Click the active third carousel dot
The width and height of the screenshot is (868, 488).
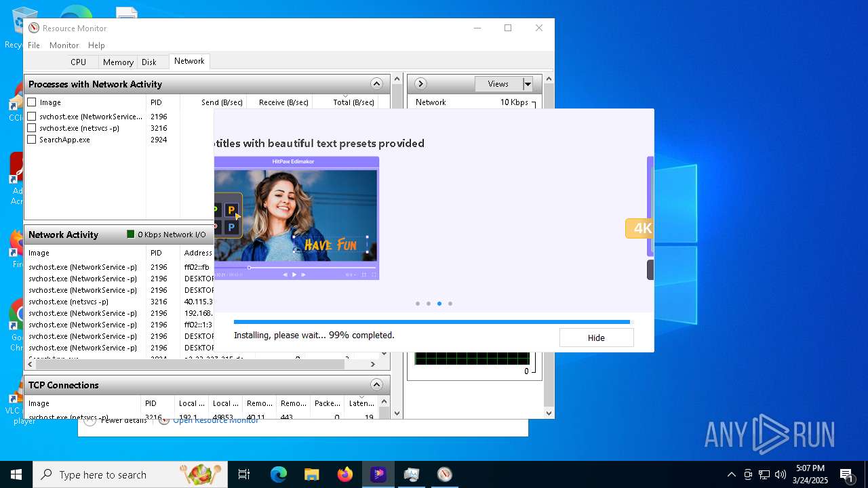tap(439, 304)
